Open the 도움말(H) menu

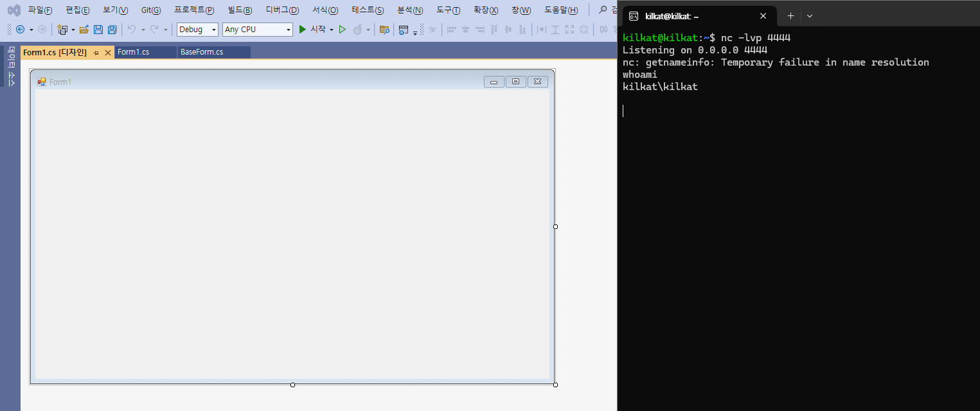pos(561,10)
